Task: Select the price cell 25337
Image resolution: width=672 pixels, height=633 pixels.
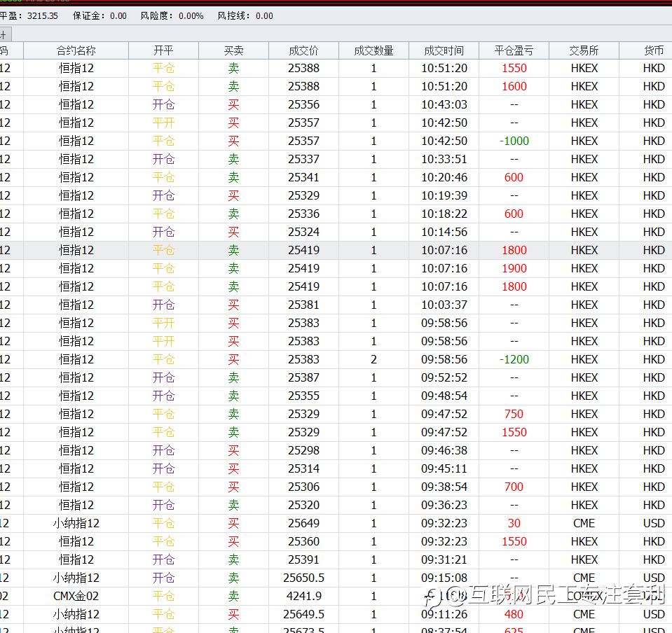Action: pyautogui.click(x=304, y=160)
